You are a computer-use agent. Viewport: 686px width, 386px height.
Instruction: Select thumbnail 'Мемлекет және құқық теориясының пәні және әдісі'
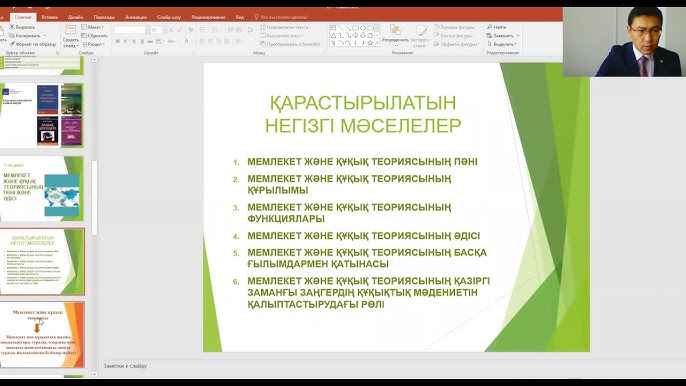[42, 189]
